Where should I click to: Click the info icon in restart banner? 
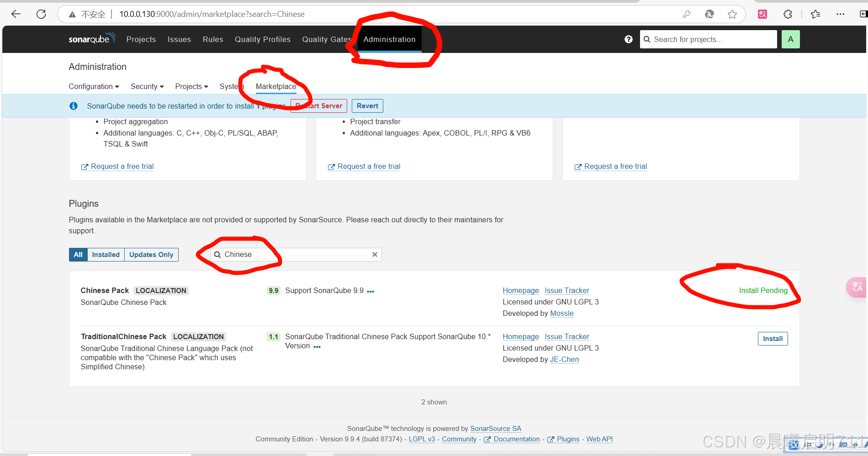pos(74,106)
